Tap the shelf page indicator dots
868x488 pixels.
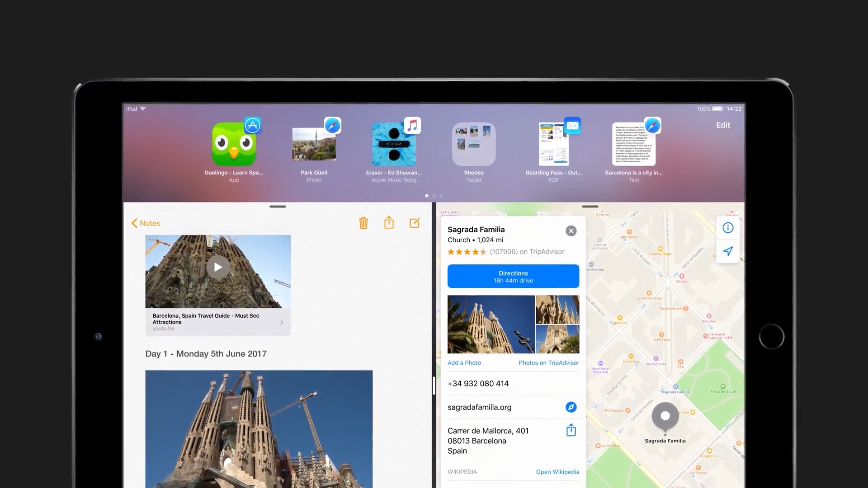(434, 196)
